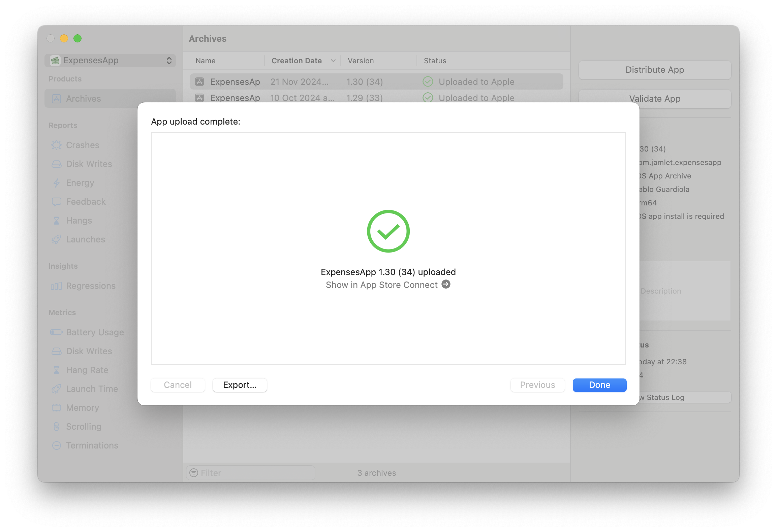Click the Energy lightning bolt icon
Image resolution: width=777 pixels, height=532 pixels.
click(x=56, y=183)
